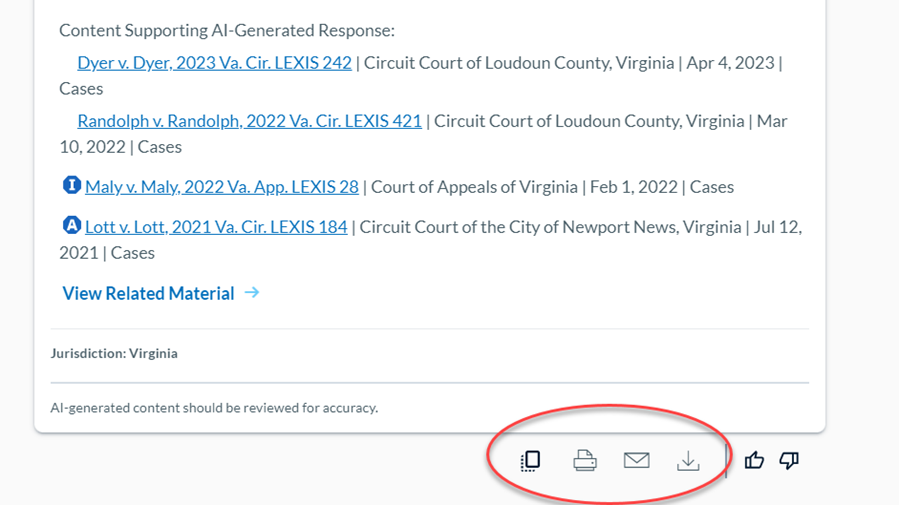Click the Court of Appeals of Virginia text
The width and height of the screenshot is (899, 505).
474,187
